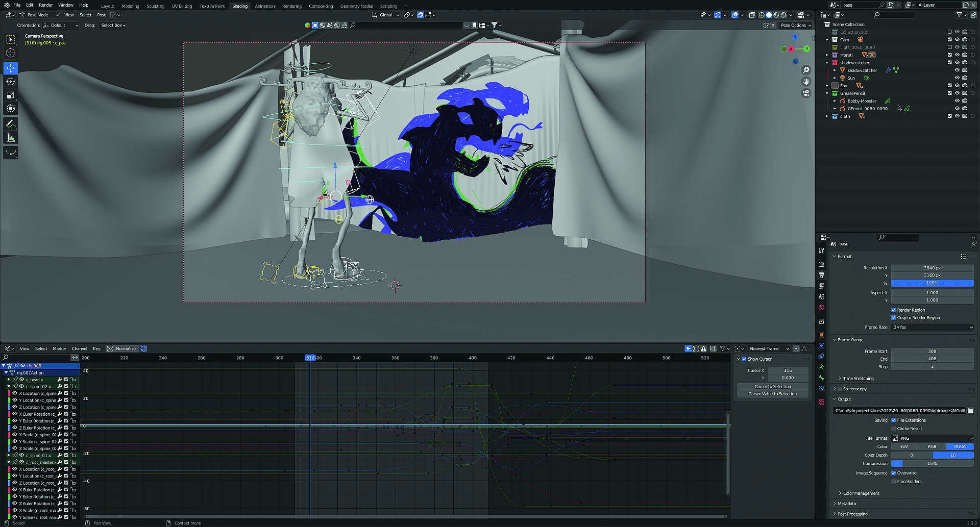This screenshot has height=527, width=980.
Task: Disable the Crop to Render Region checkbox
Action: pos(893,317)
